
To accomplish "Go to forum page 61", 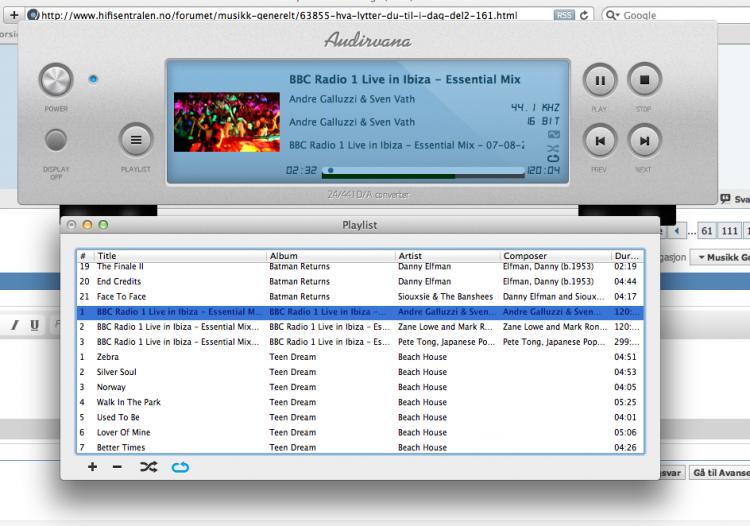I will pos(707,231).
